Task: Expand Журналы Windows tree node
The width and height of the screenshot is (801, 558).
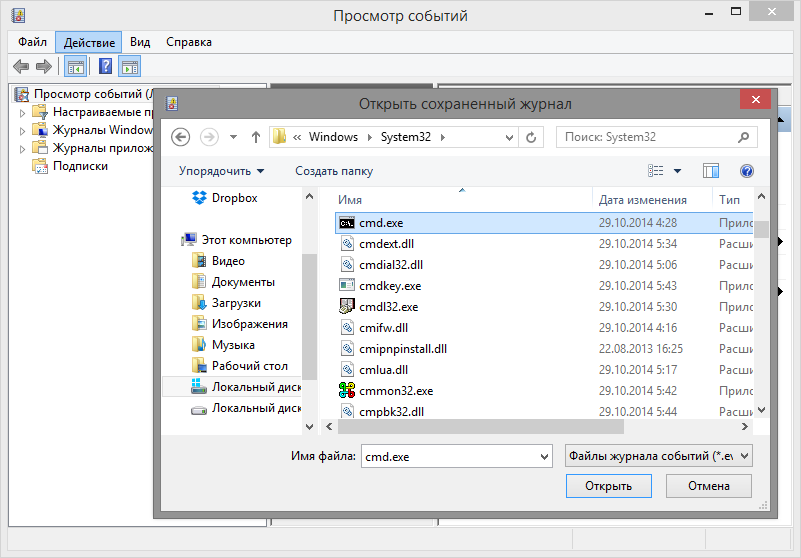Action: 22,131
